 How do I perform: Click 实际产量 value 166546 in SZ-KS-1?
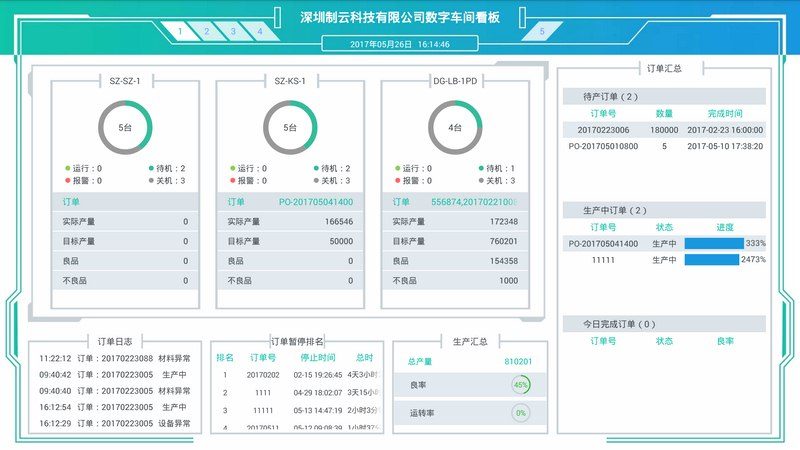tap(339, 221)
